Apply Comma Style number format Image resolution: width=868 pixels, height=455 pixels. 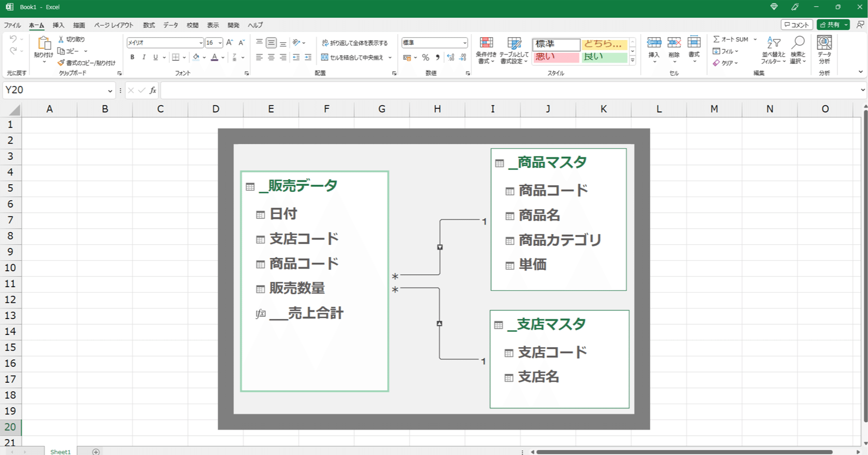(x=437, y=58)
